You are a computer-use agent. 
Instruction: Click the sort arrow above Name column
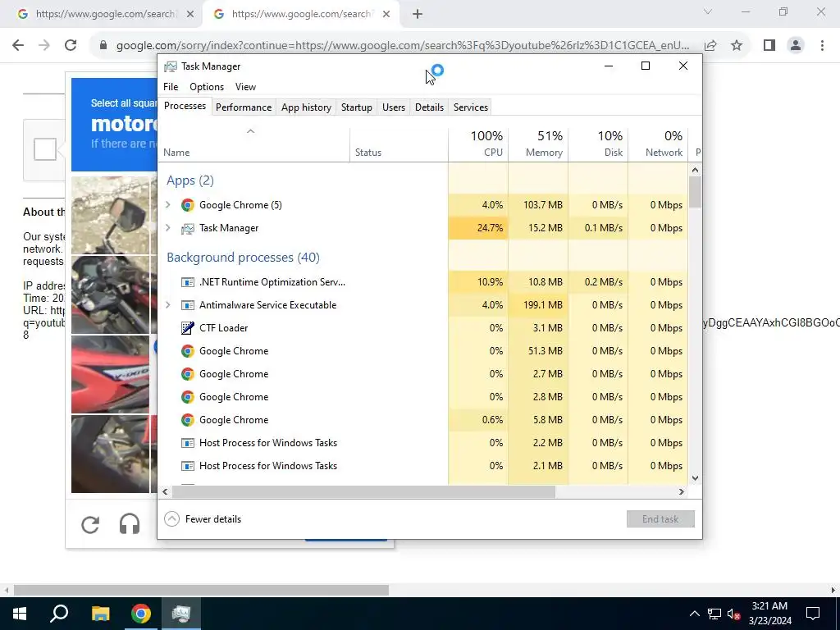pos(250,131)
